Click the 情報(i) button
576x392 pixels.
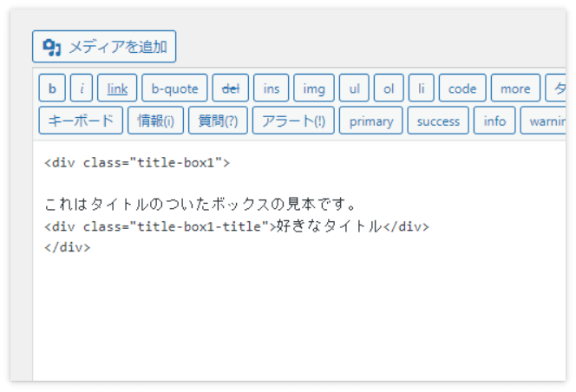click(x=155, y=121)
